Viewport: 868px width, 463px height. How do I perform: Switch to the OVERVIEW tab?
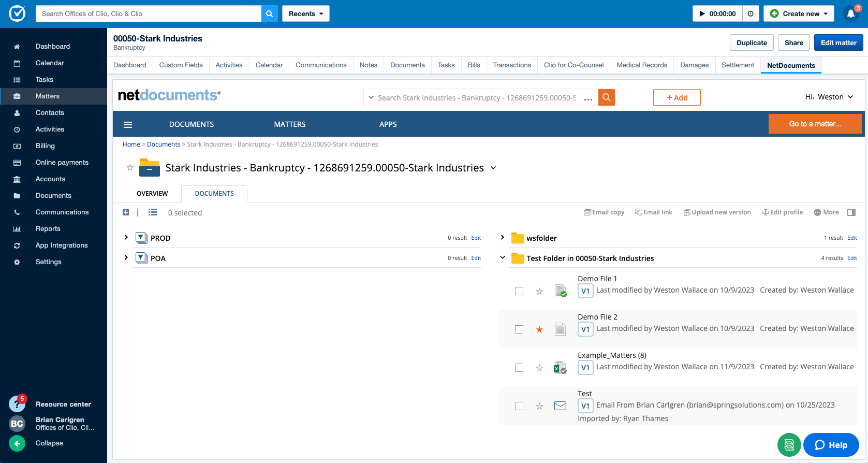pyautogui.click(x=152, y=194)
